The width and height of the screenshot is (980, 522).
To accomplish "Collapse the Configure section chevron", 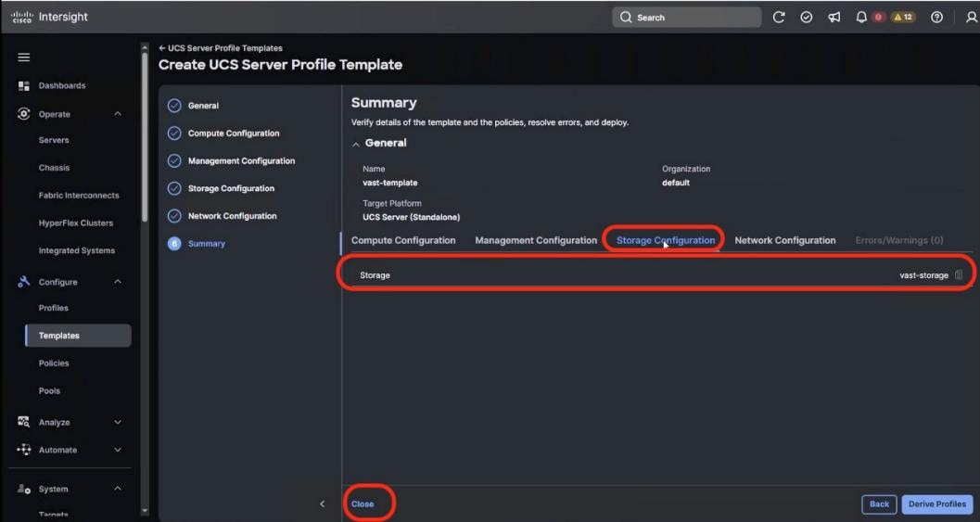I will tap(118, 282).
